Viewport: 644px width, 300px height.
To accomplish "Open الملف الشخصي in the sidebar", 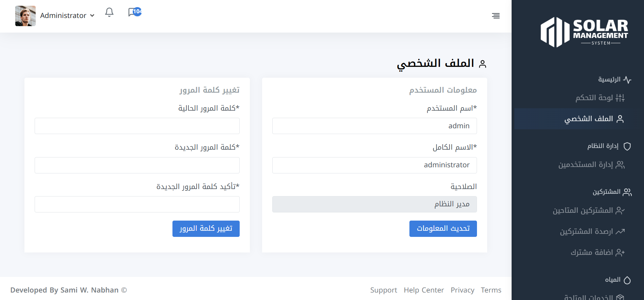I will point(589,119).
